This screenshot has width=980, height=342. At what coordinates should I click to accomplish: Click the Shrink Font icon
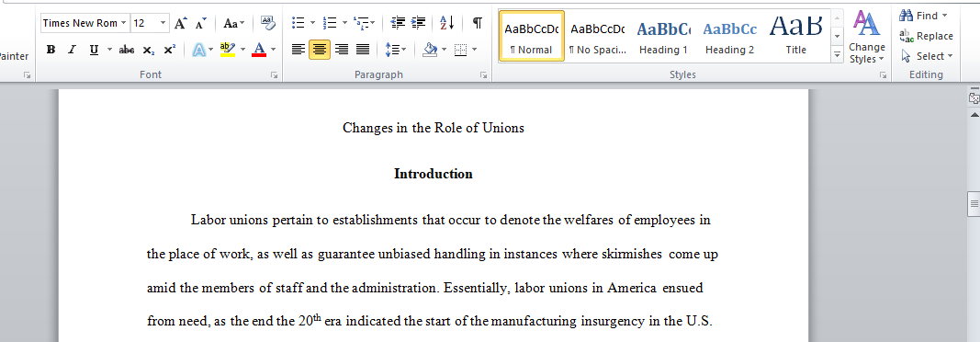click(200, 24)
